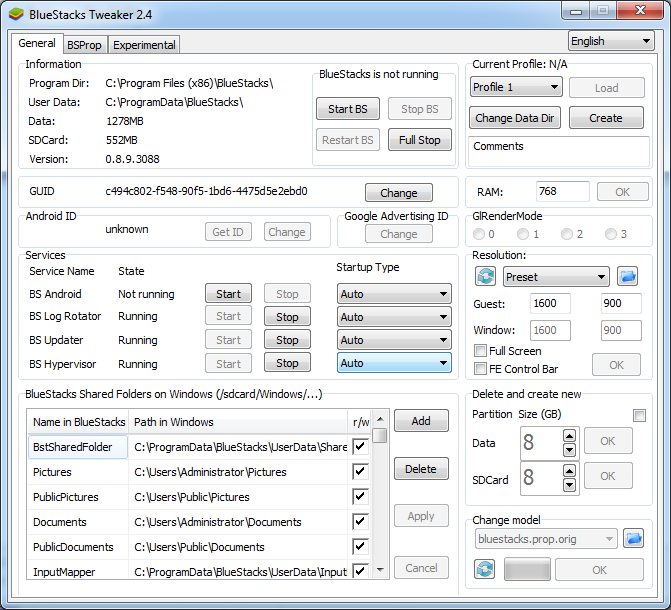This screenshot has height=610, width=671.
Task: Open the Profile 1 dropdown
Action: pyautogui.click(x=516, y=87)
